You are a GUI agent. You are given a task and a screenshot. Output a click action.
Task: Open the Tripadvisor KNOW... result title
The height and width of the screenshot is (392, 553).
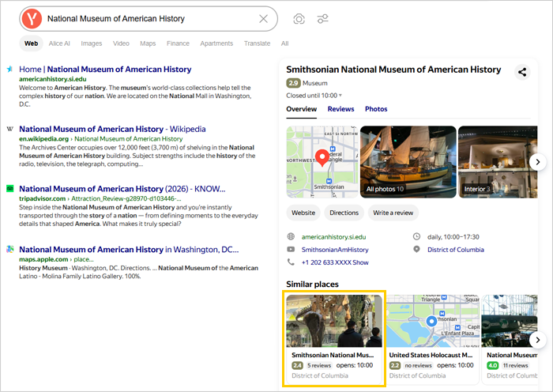point(122,189)
